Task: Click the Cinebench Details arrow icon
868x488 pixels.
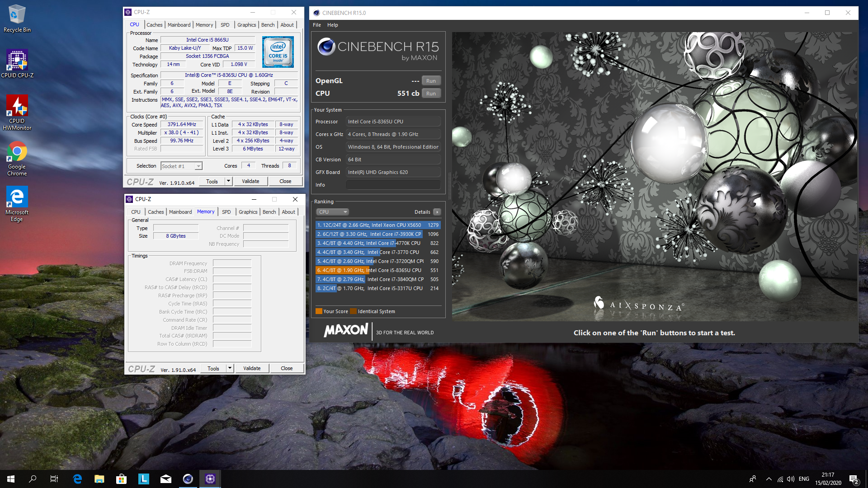Action: click(437, 212)
